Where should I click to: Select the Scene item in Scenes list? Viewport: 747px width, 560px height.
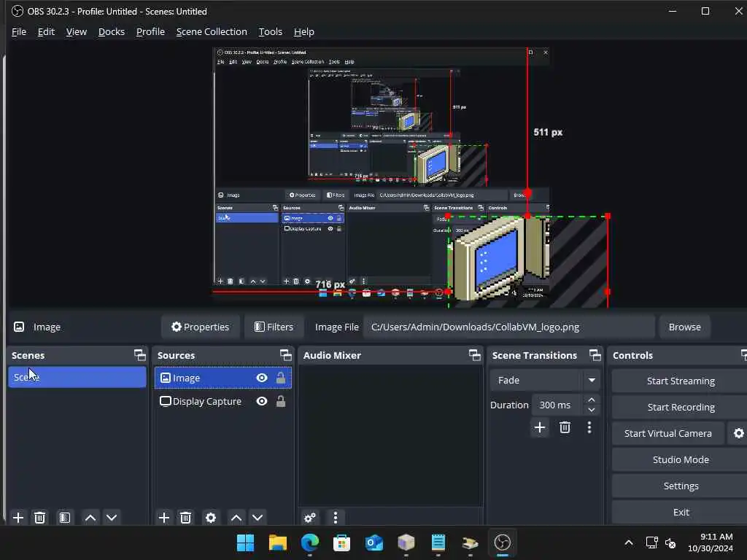[77, 377]
